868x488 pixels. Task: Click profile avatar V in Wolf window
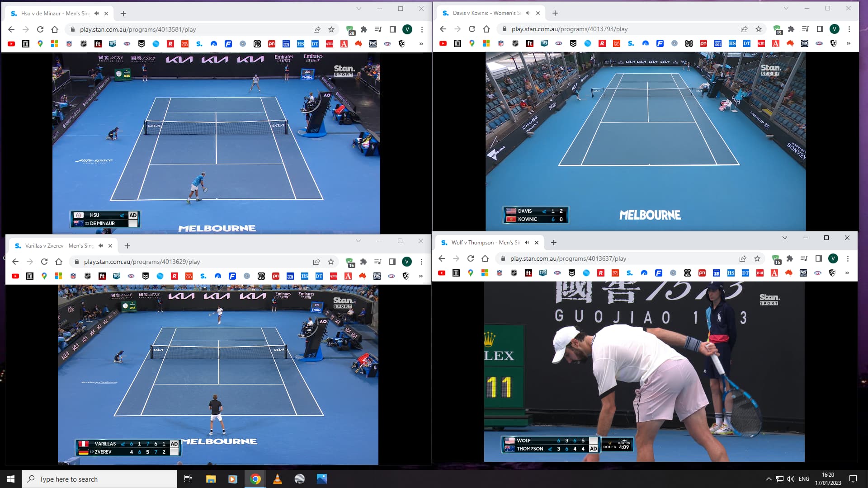(x=833, y=258)
